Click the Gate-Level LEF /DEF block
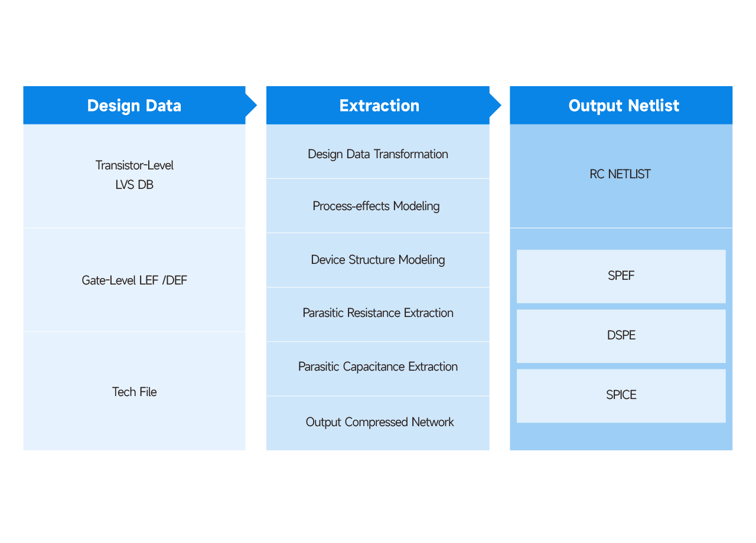 pyautogui.click(x=134, y=280)
